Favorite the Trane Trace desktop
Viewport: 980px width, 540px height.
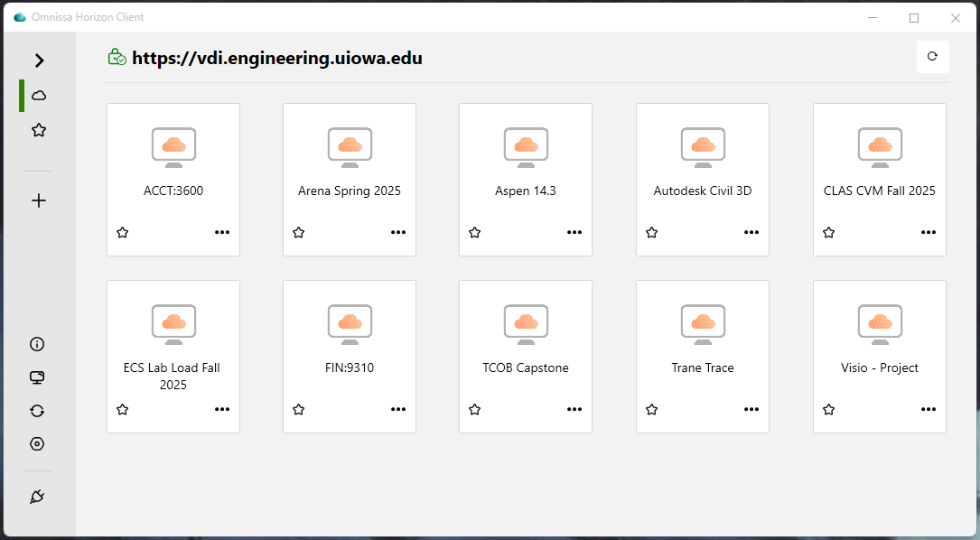click(652, 409)
